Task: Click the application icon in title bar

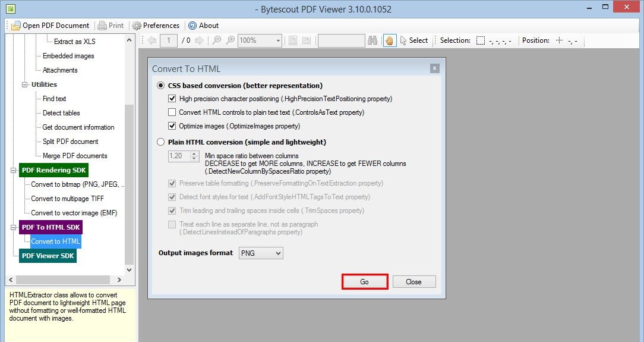Action: pos(10,8)
